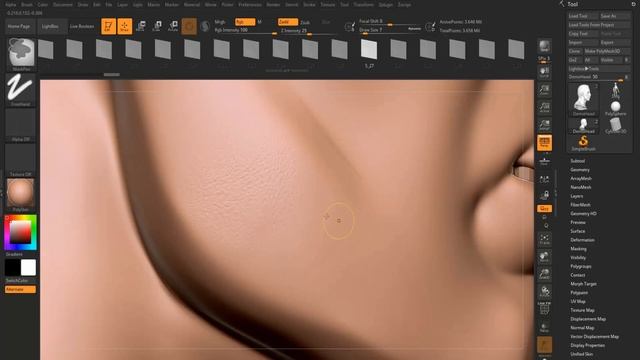This screenshot has width=640, height=360.
Task: Click the Save As button
Action: [x=615, y=16]
